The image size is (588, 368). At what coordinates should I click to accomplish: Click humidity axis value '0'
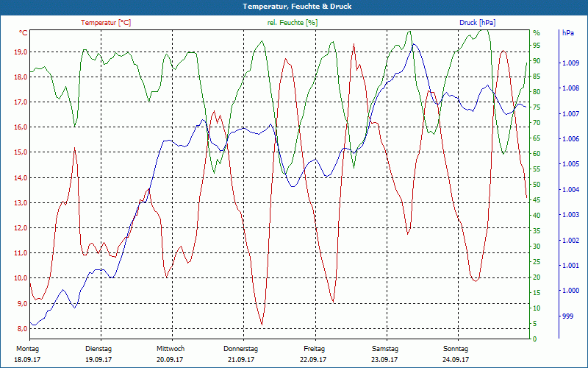pos(535,339)
